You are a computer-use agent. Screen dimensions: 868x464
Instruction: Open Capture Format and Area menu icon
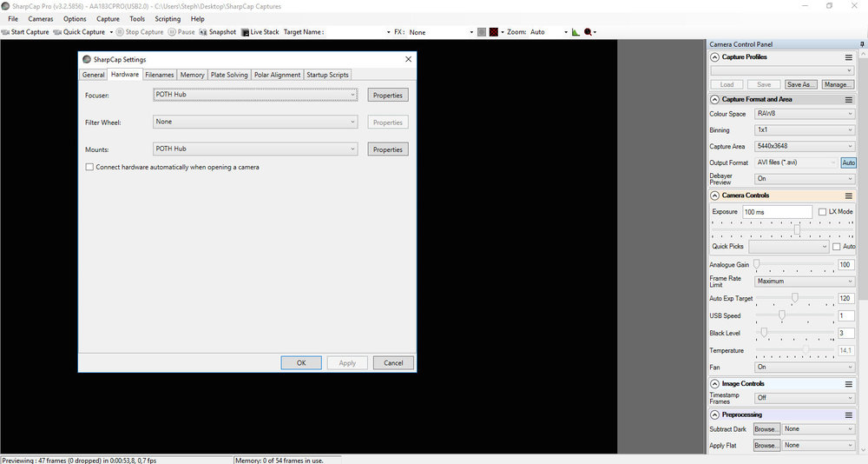click(x=849, y=100)
